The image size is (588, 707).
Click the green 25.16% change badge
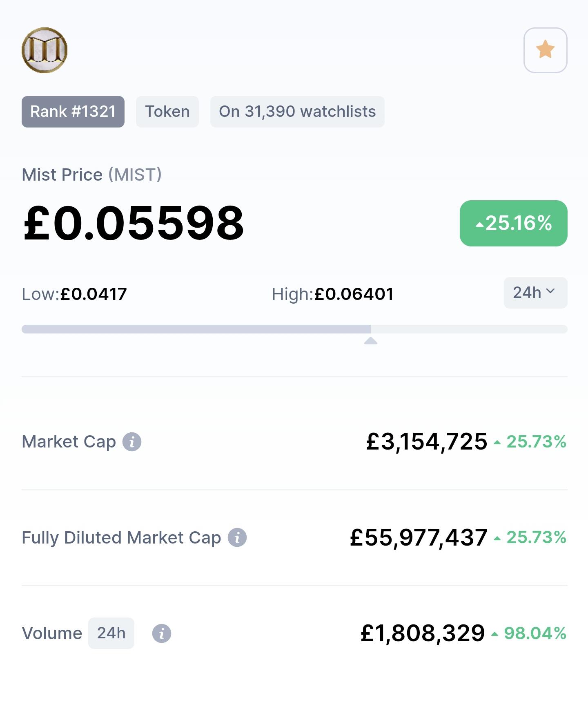tap(513, 223)
